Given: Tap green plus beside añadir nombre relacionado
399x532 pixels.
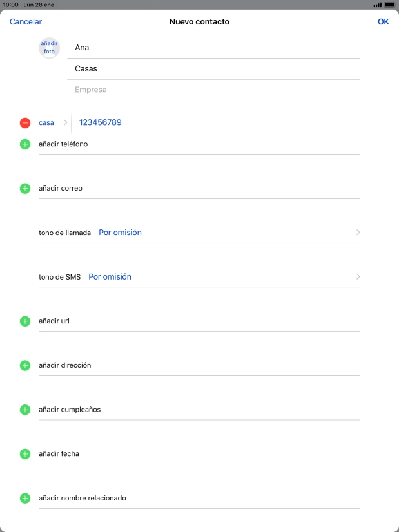Looking at the screenshot, I should coord(25,499).
